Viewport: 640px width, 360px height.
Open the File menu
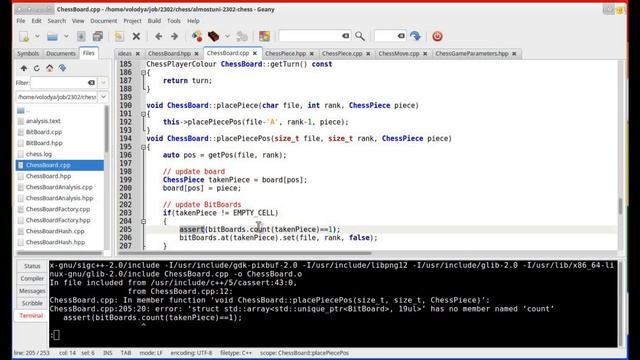coord(21,21)
